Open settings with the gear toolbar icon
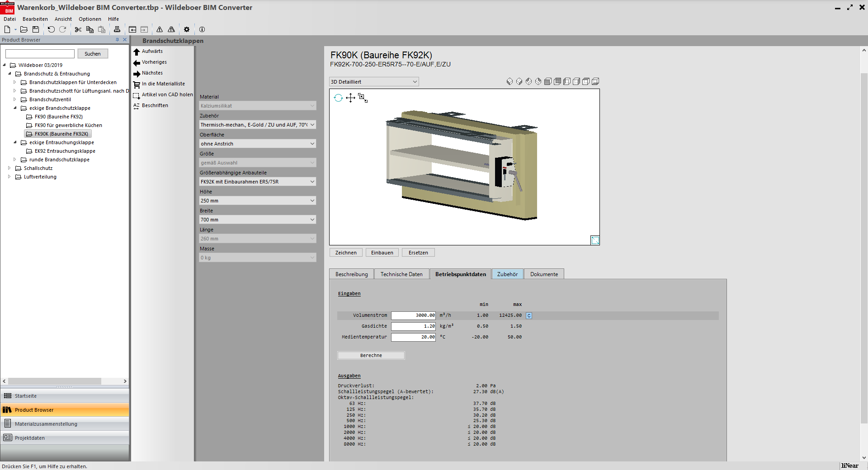 click(187, 29)
